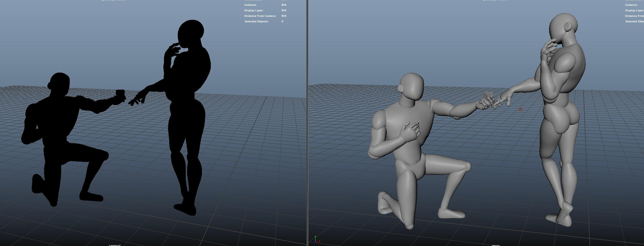644x246 pixels.
Task: Click the Instance label in left HUD
Action: 250,5
